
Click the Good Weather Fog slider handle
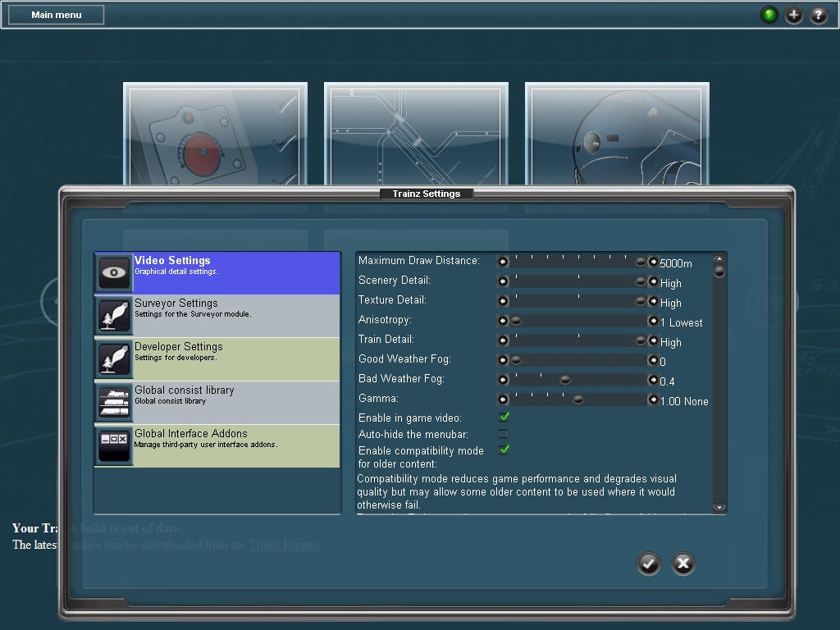(x=516, y=361)
